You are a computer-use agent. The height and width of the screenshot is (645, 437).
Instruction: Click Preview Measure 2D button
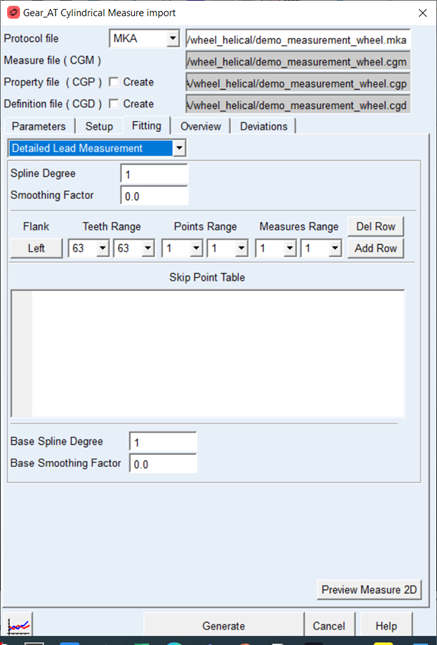(369, 589)
